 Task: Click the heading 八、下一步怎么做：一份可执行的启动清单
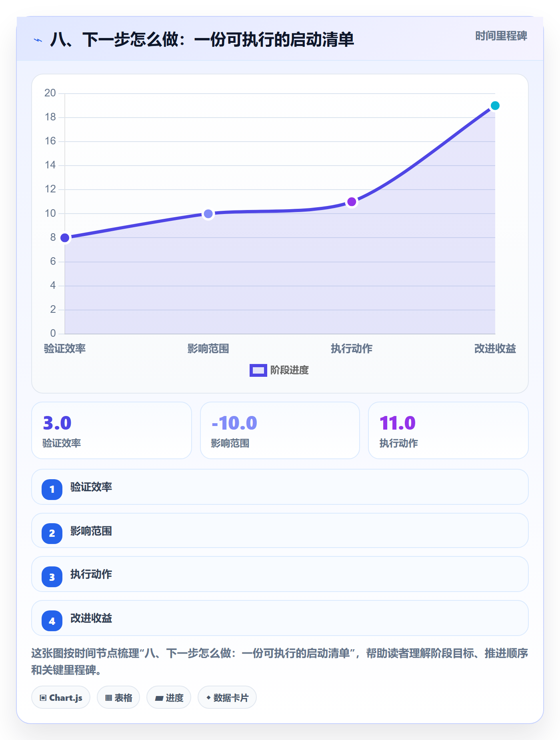coord(202,40)
